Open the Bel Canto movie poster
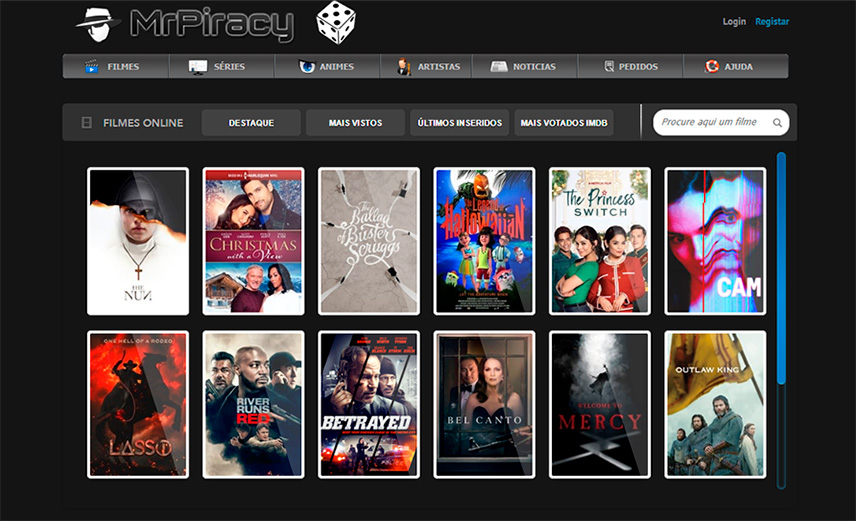Image resolution: width=856 pixels, height=521 pixels. 484,405
